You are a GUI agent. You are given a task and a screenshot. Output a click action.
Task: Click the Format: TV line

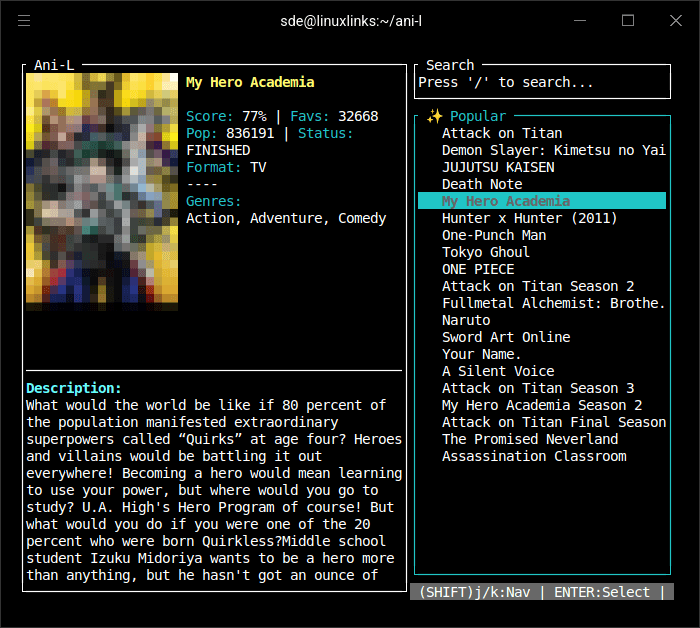[226, 167]
